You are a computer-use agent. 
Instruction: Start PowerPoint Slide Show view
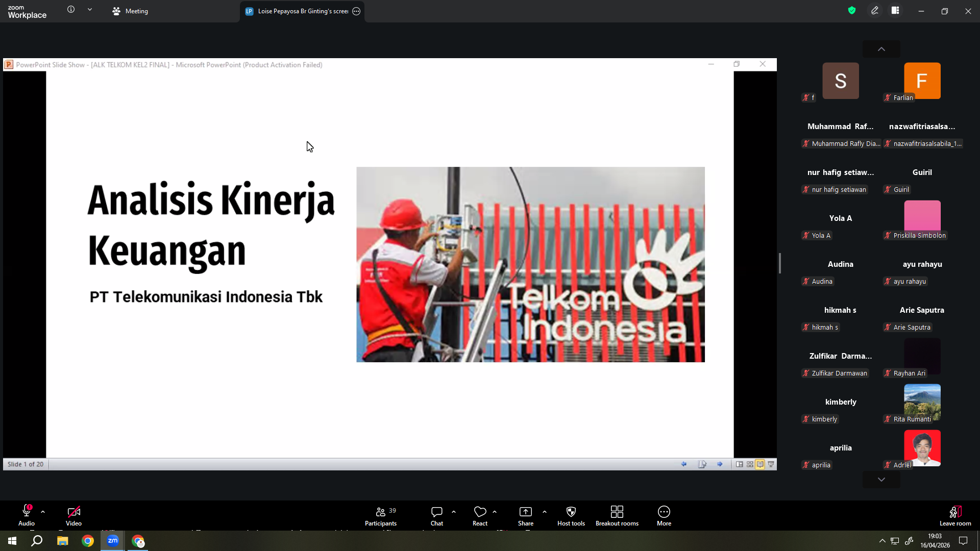pos(771,464)
